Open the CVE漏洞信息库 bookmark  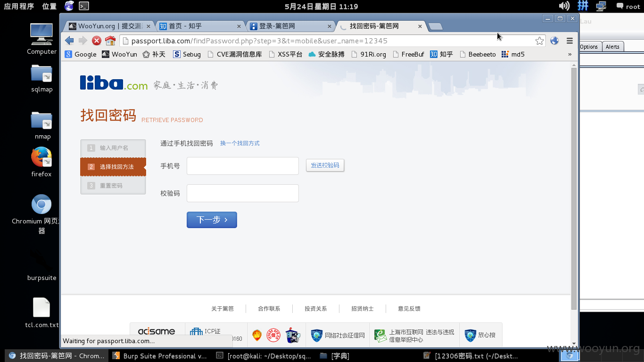[234, 54]
